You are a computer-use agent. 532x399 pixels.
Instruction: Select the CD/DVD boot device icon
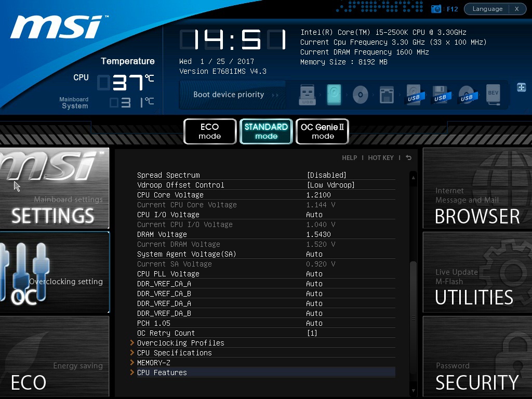(361, 95)
